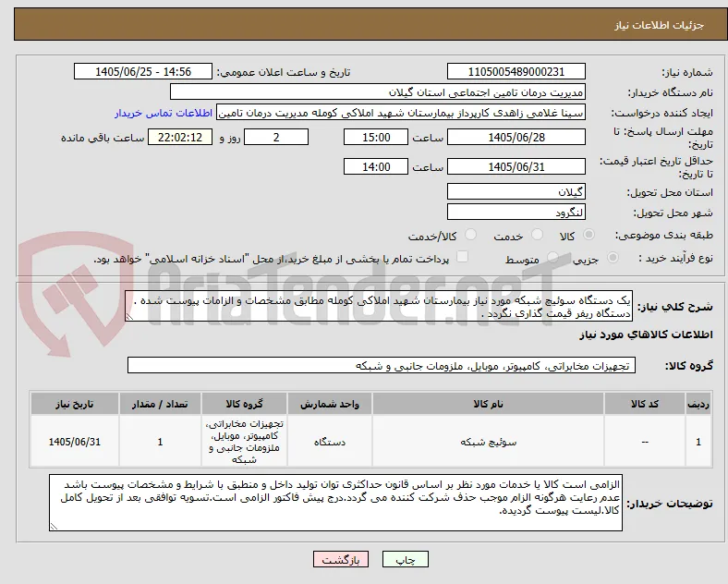Select the متوسط purchase type radio
728x584 pixels.
coord(552,258)
